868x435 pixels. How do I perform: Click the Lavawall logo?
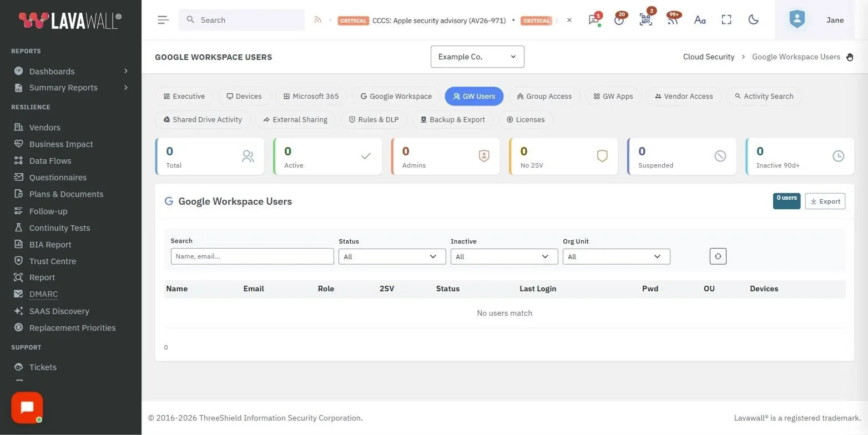(70, 21)
